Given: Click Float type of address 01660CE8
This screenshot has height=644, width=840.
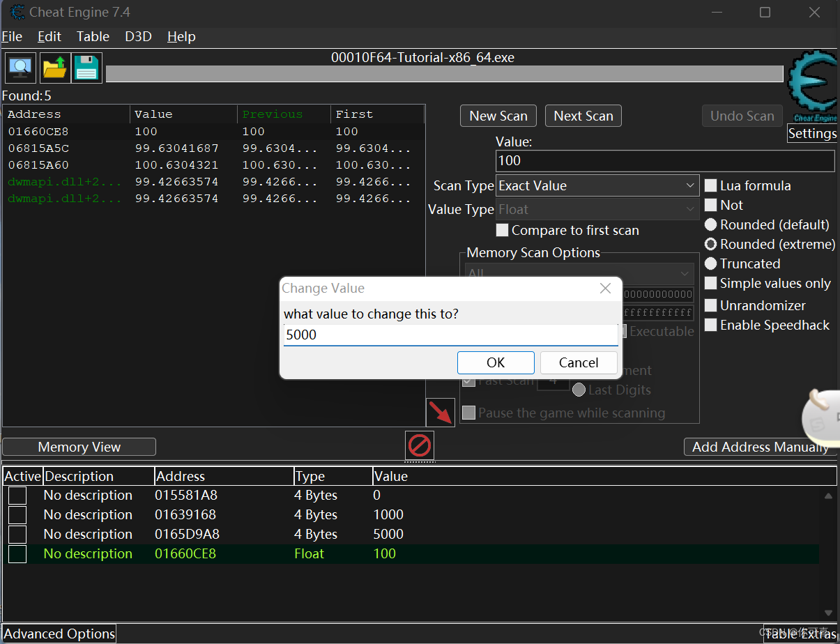Looking at the screenshot, I should [310, 553].
